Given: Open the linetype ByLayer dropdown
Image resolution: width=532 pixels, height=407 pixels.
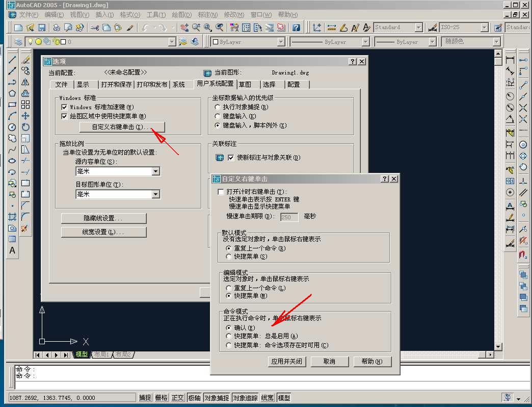Looking at the screenshot, I should [x=365, y=42].
